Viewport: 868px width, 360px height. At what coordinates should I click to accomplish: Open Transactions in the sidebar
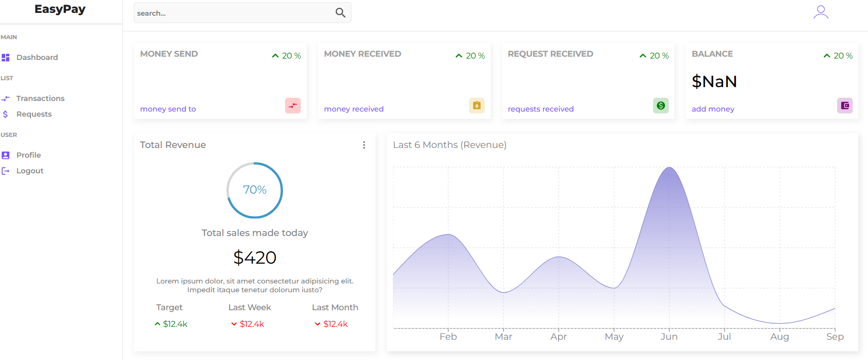(x=40, y=99)
